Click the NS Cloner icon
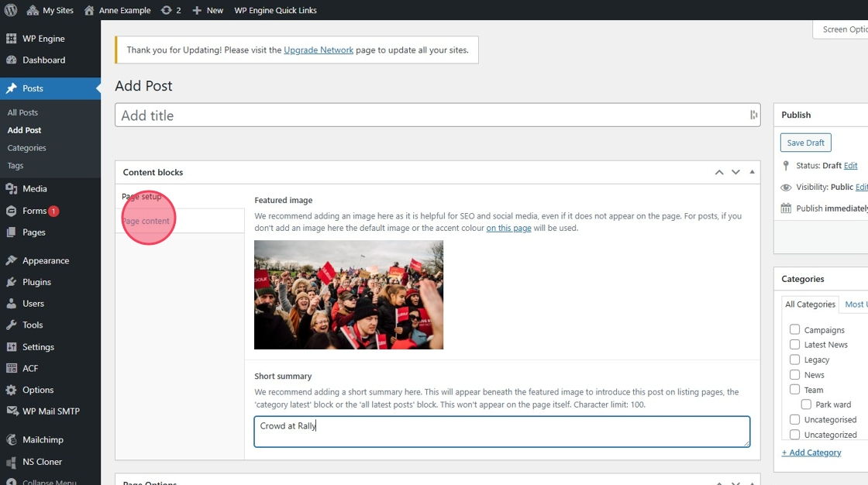The image size is (868, 485). pyautogui.click(x=11, y=462)
